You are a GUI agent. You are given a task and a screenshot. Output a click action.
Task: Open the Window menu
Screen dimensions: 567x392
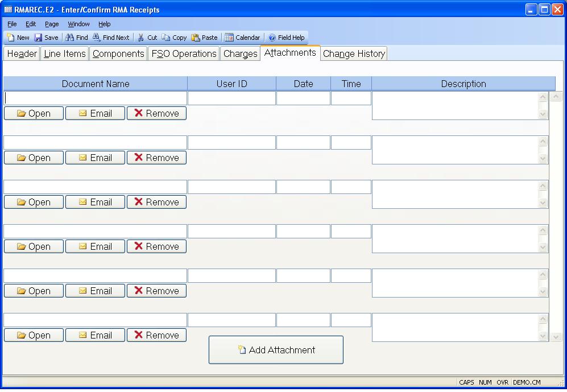[x=78, y=24]
